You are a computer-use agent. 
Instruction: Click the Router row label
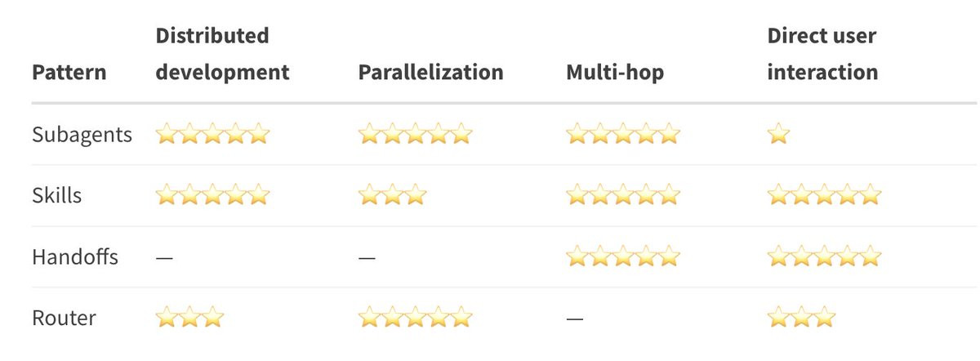(64, 318)
